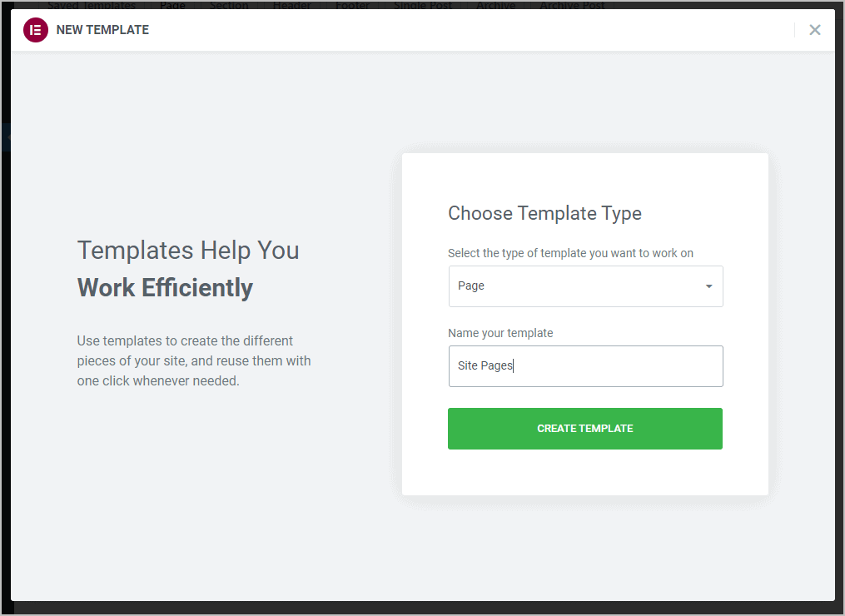Image resolution: width=845 pixels, height=616 pixels.
Task: Open the select box showing Page
Action: click(x=584, y=286)
